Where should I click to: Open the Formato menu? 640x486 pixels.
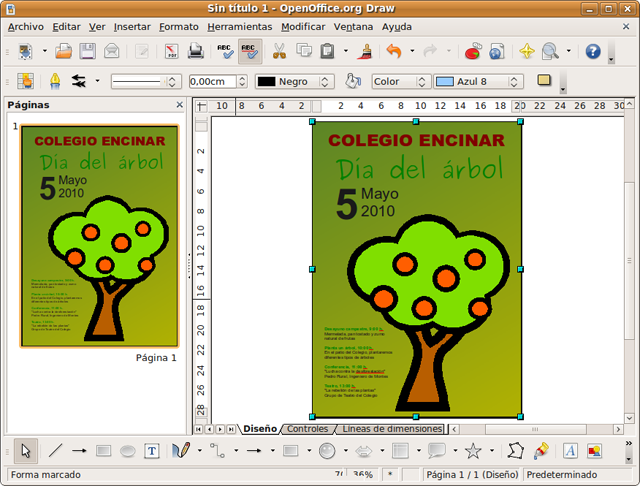pos(178,26)
